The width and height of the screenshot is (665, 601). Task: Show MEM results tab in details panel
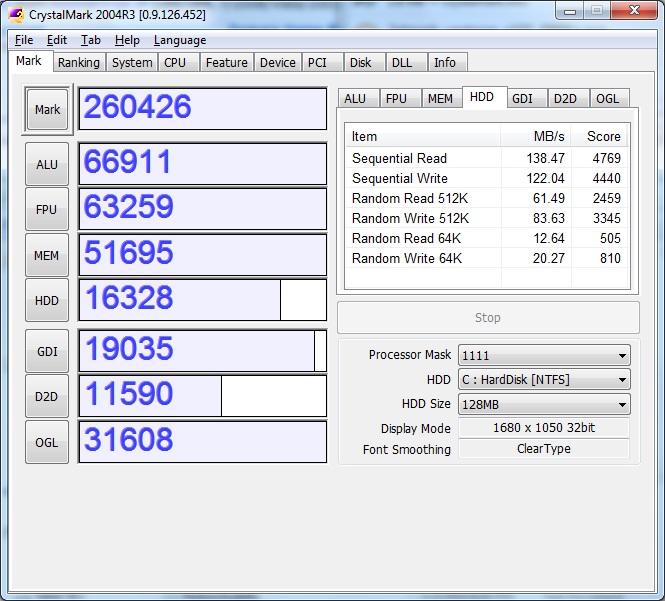(441, 98)
